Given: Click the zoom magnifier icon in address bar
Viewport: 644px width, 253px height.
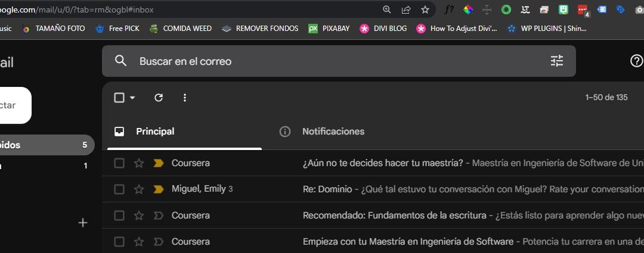Looking at the screenshot, I should pos(387,10).
